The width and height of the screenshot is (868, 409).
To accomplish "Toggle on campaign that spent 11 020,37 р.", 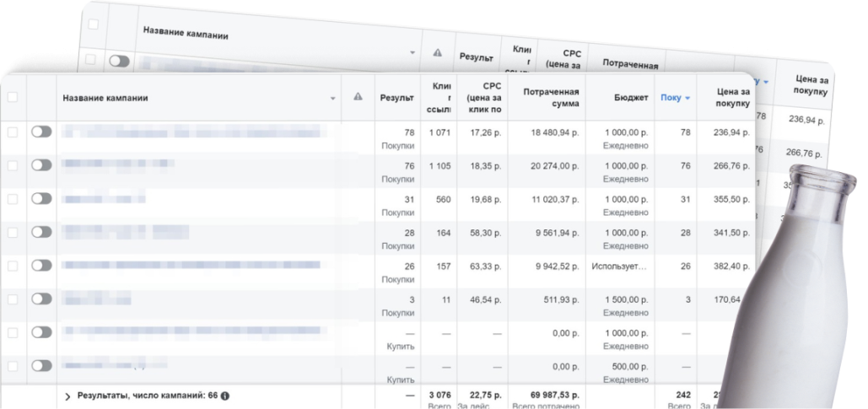I will pyautogui.click(x=41, y=198).
